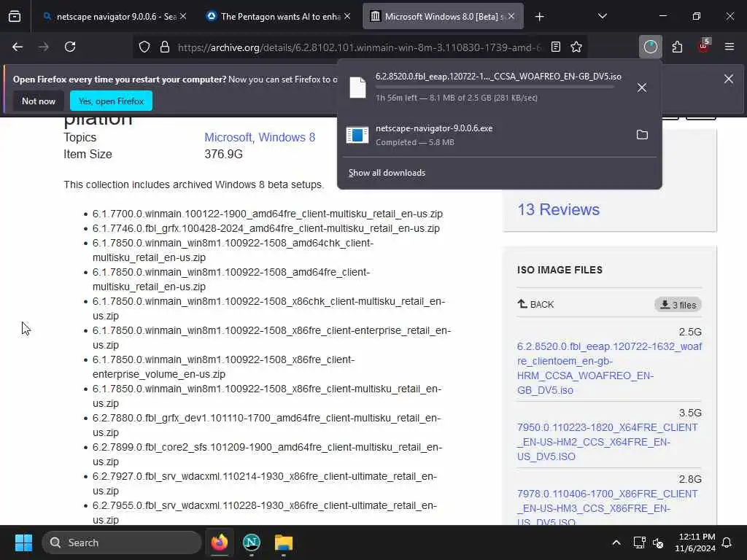Cancel the downloading ISO file
Screen dimensions: 747x560
[x=642, y=87]
